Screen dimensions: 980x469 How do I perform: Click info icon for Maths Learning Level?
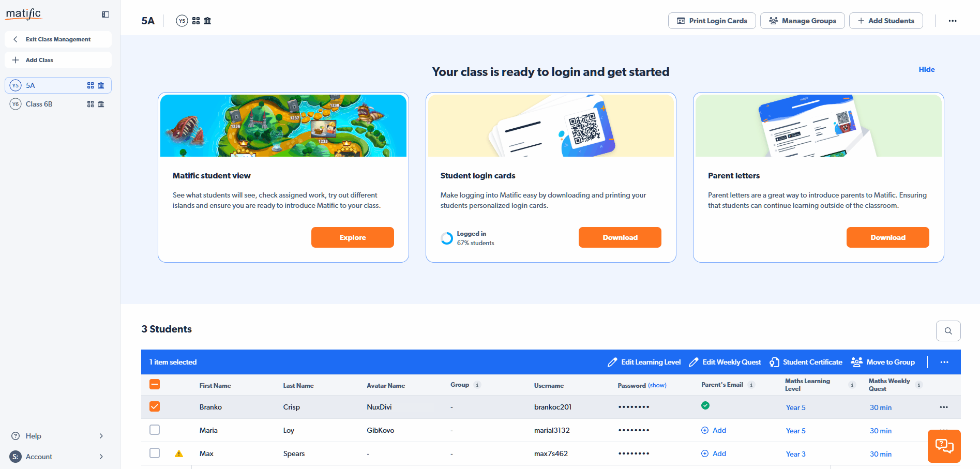(x=852, y=385)
